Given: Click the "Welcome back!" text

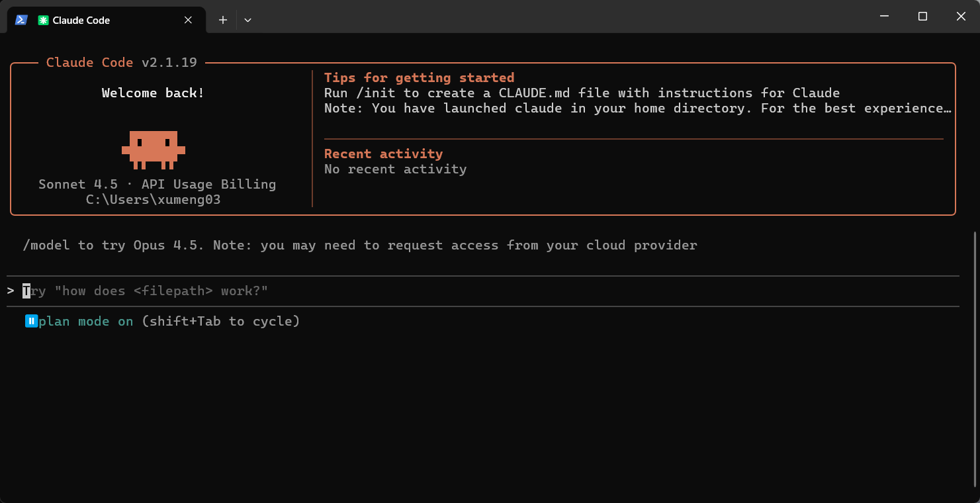Looking at the screenshot, I should coord(154,93).
